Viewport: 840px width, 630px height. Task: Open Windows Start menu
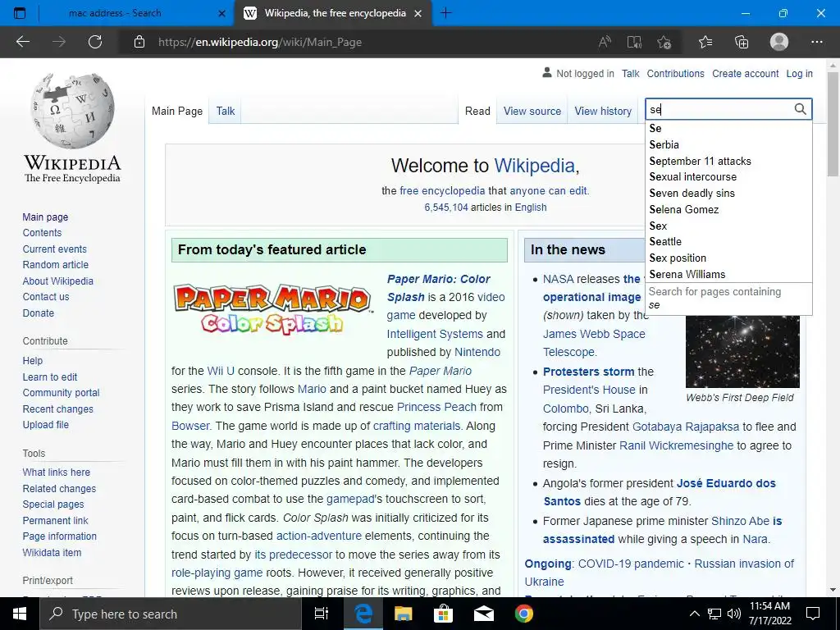tap(20, 614)
